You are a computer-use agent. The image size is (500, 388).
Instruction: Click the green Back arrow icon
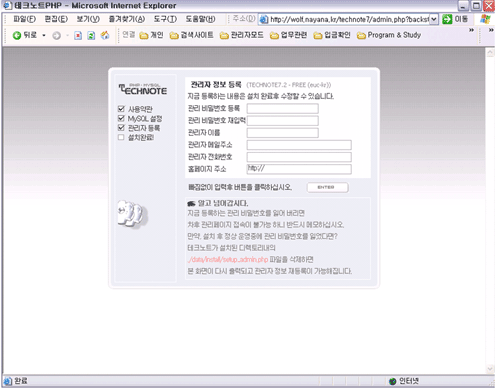pyautogui.click(x=16, y=35)
